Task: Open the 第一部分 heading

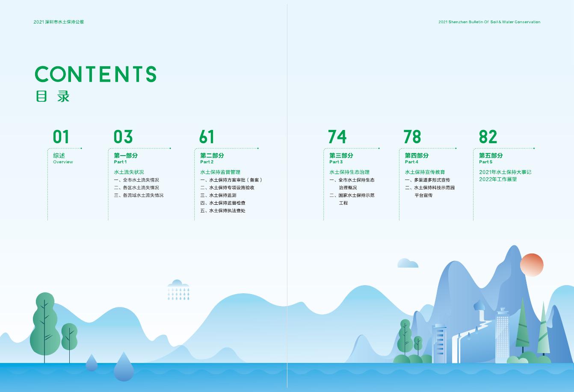Action: click(x=126, y=156)
